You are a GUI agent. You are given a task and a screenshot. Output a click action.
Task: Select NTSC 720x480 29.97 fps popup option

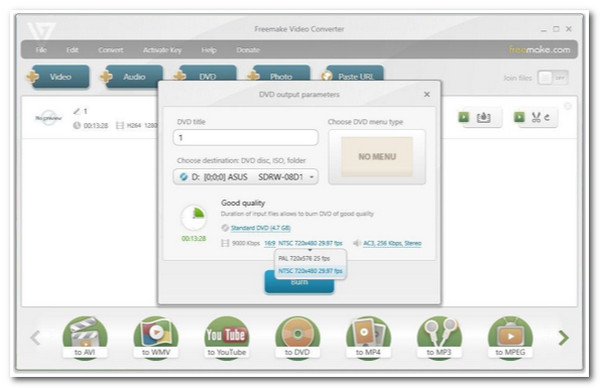click(310, 271)
